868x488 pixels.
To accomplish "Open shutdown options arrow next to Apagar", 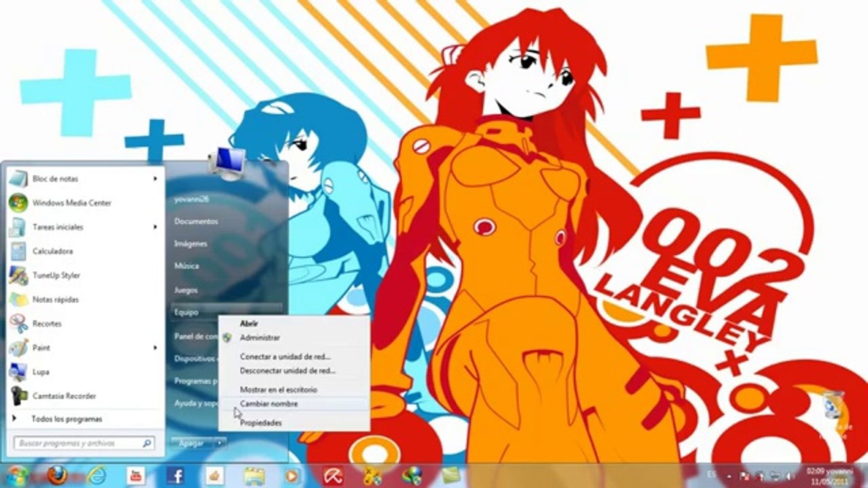I will tap(220, 443).
